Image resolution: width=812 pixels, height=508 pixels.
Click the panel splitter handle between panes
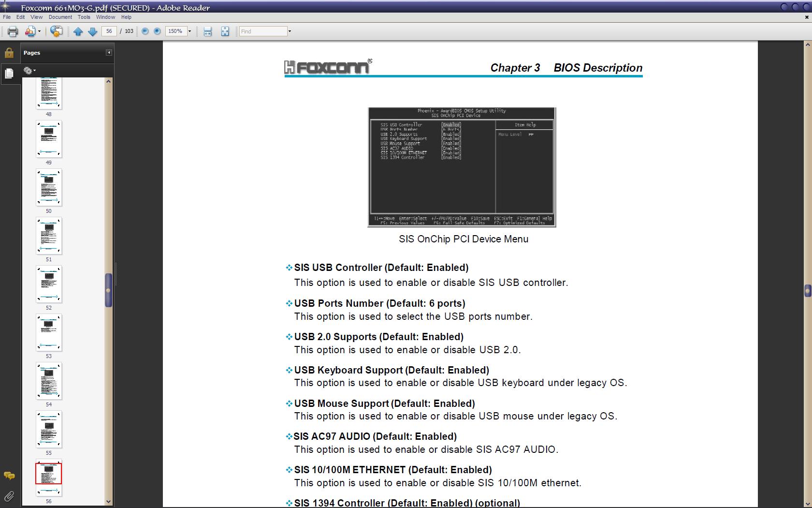coord(116,274)
